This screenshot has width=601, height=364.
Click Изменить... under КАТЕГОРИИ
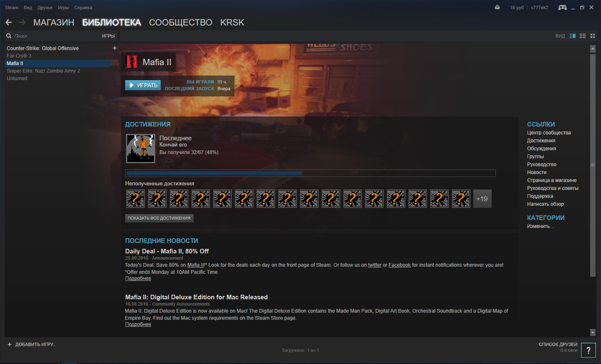(x=540, y=226)
